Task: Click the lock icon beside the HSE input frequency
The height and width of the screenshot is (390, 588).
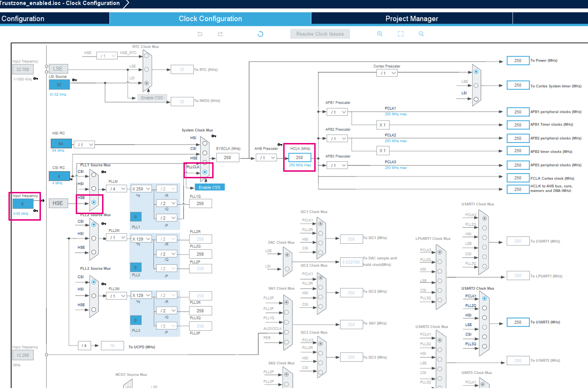Action: [x=37, y=211]
